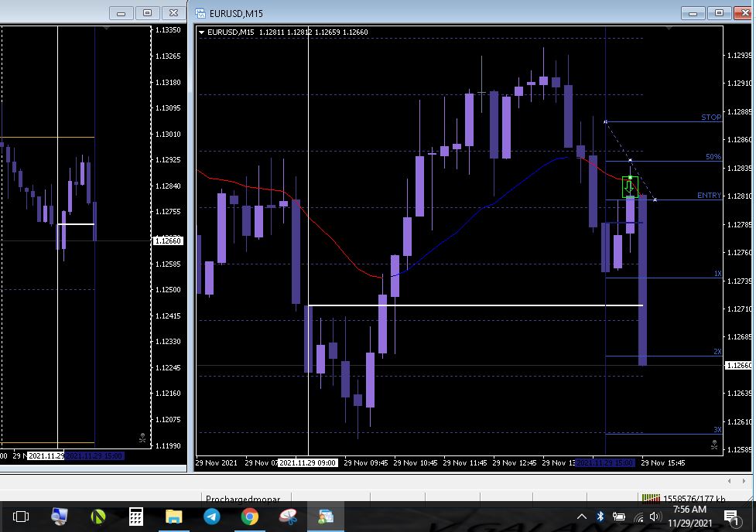The image size is (756, 532).
Task: Open the Wi-Fi network tray icon
Action: (638, 517)
